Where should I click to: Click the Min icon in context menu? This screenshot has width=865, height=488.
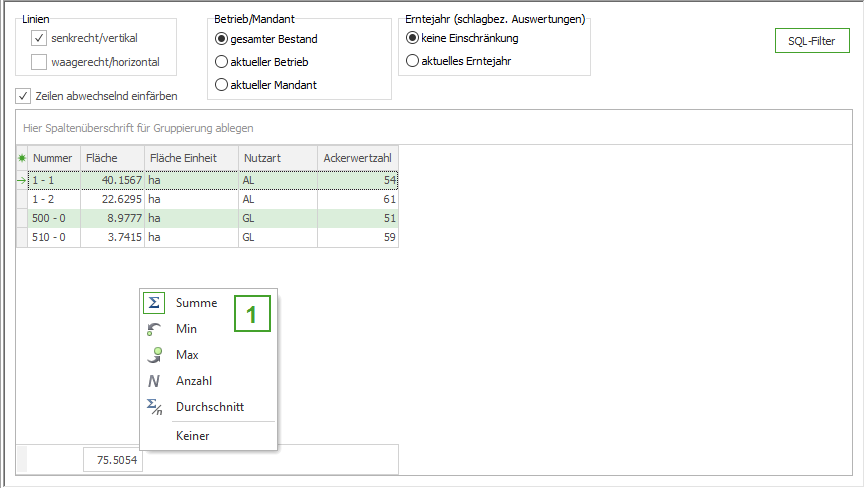(x=153, y=329)
